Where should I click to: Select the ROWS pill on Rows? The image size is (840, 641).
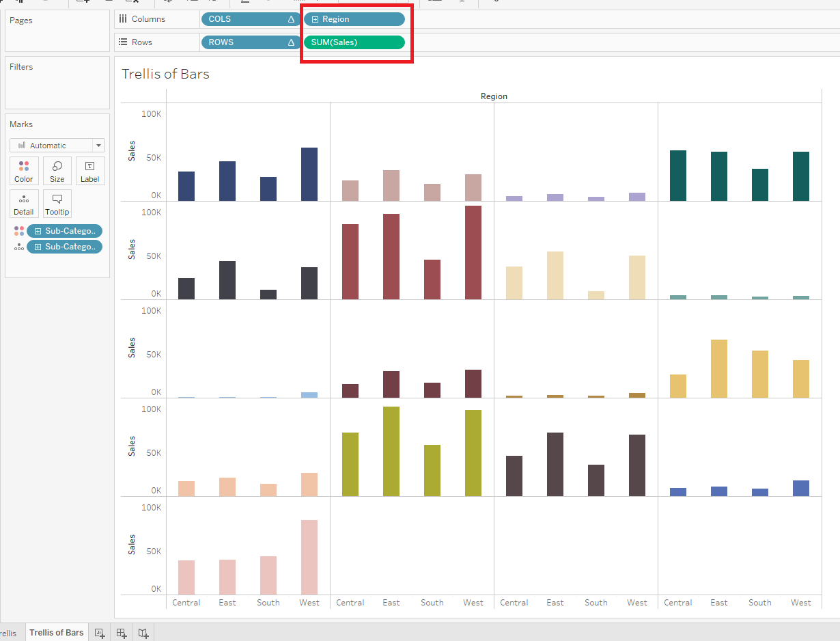pos(250,42)
